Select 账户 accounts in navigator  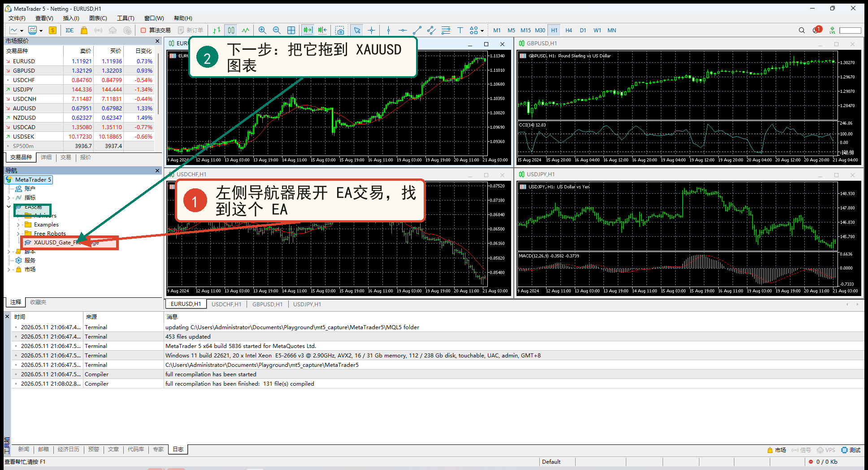pyautogui.click(x=30, y=189)
